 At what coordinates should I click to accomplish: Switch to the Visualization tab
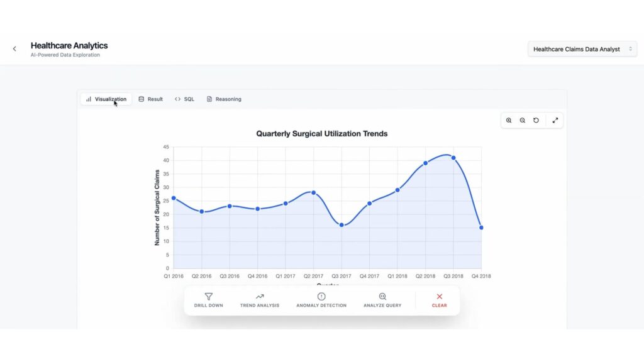(x=106, y=99)
